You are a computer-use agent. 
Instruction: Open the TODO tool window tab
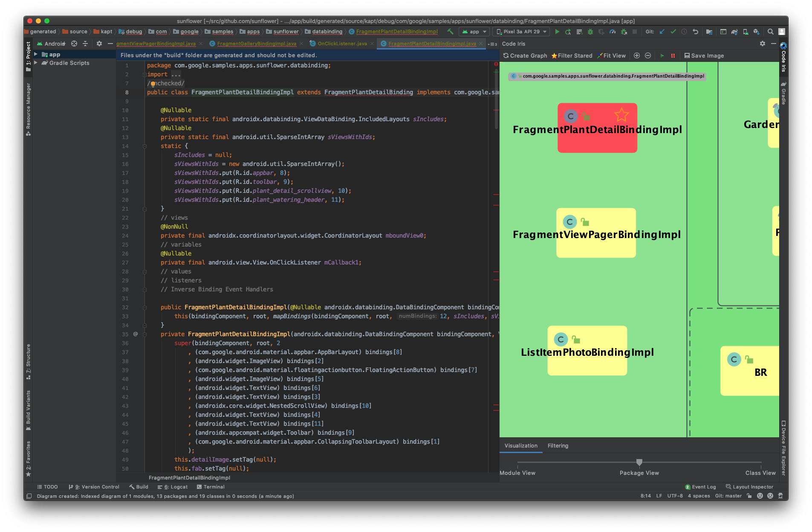click(x=47, y=487)
